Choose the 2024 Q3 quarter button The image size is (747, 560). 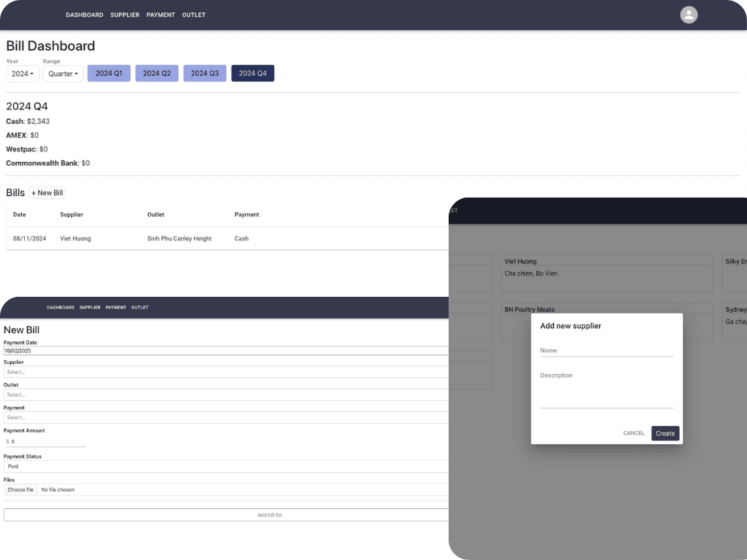(205, 74)
